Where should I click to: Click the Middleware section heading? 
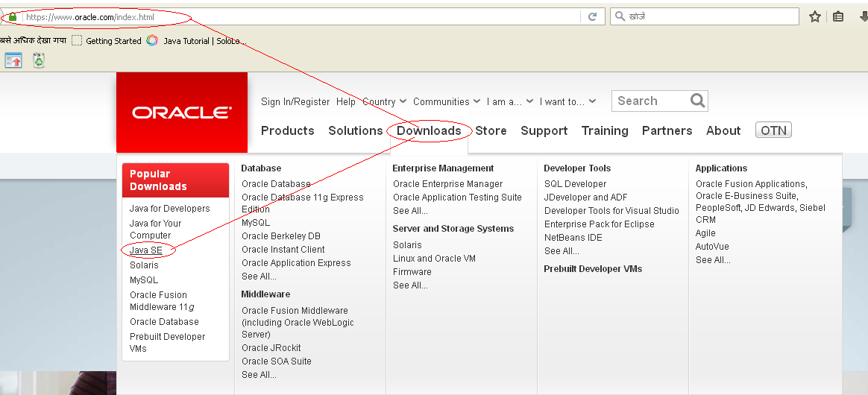(265, 294)
